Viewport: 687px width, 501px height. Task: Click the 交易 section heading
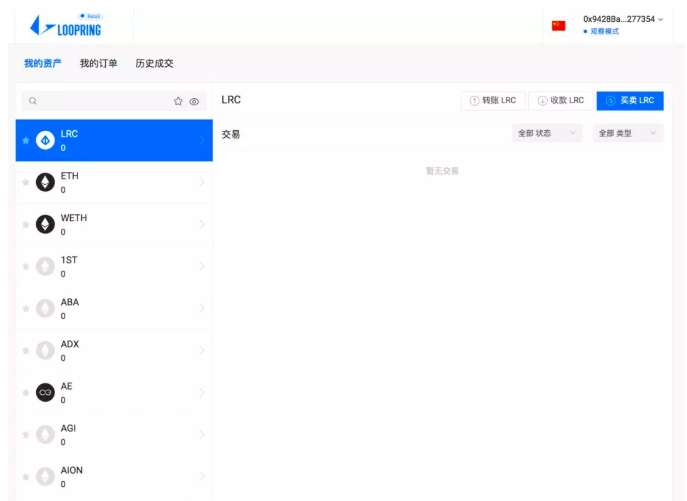[x=230, y=135]
